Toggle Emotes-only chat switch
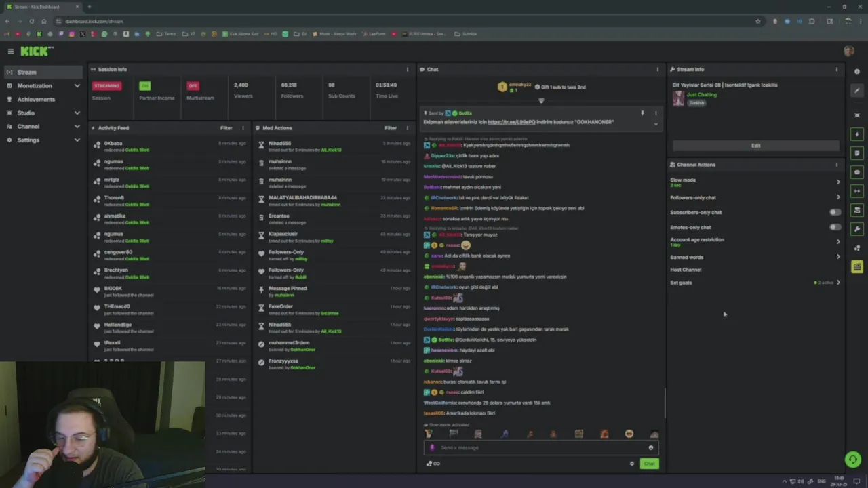The width and height of the screenshot is (868, 488). coord(835,227)
